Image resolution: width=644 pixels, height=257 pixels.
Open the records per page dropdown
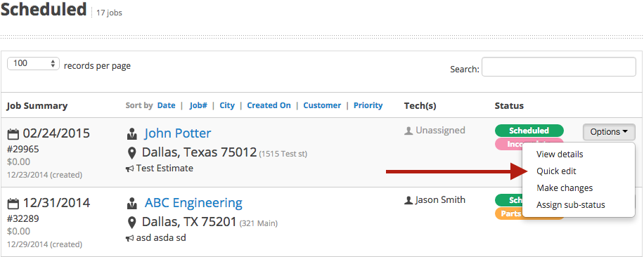(33, 63)
